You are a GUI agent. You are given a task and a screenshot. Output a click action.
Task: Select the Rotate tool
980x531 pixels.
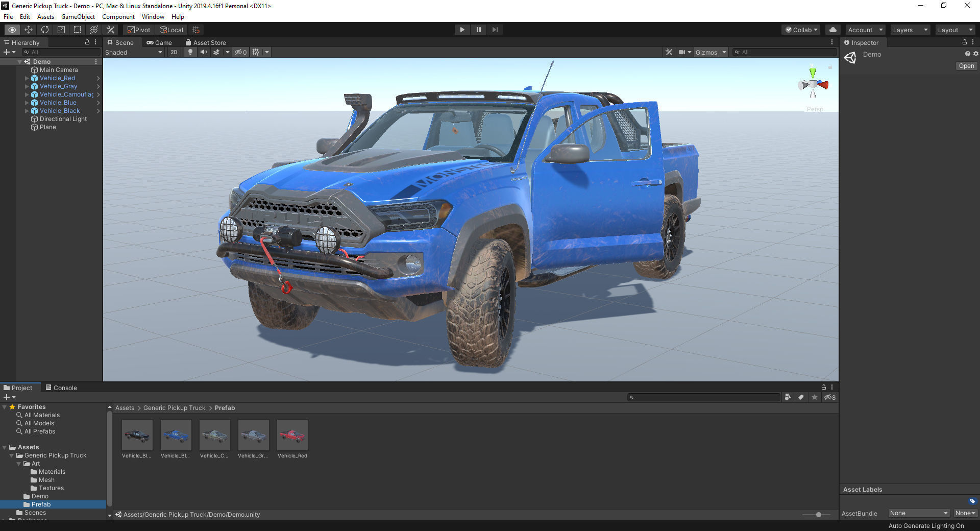coord(45,30)
